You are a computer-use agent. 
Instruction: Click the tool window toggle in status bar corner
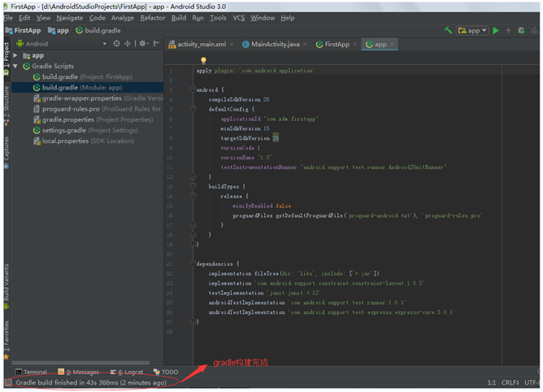click(7, 382)
